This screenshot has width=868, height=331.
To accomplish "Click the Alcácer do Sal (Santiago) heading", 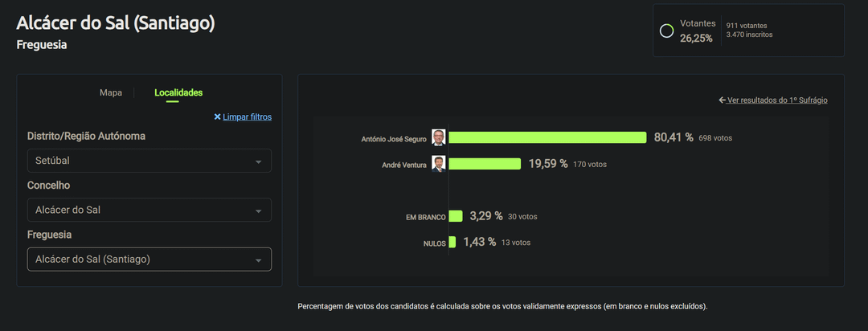I will click(x=116, y=23).
